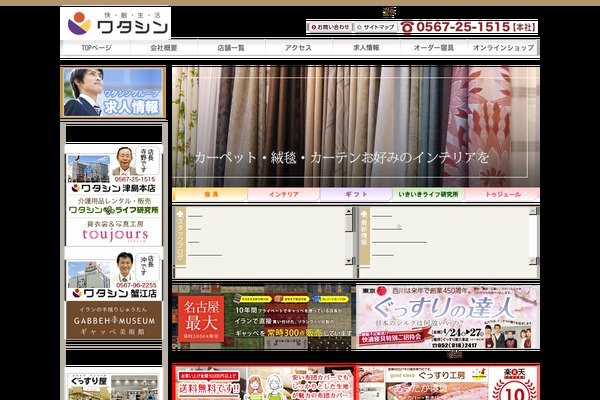Click the 新着情報 panel side label
600x400 pixels.
point(364,236)
